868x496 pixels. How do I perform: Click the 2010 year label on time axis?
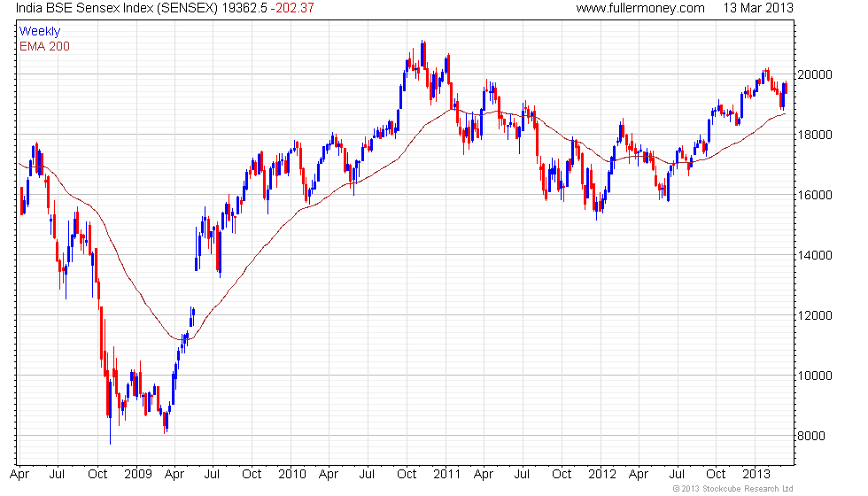pos(291,475)
